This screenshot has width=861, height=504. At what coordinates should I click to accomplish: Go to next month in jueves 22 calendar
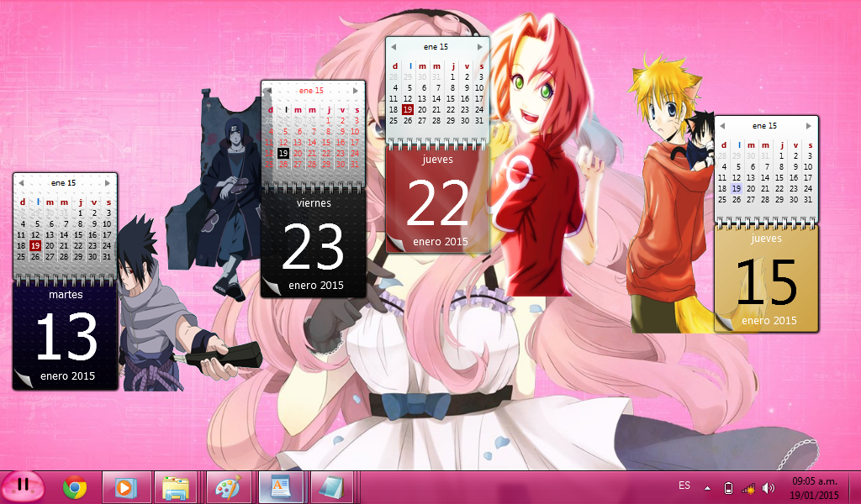pos(480,47)
